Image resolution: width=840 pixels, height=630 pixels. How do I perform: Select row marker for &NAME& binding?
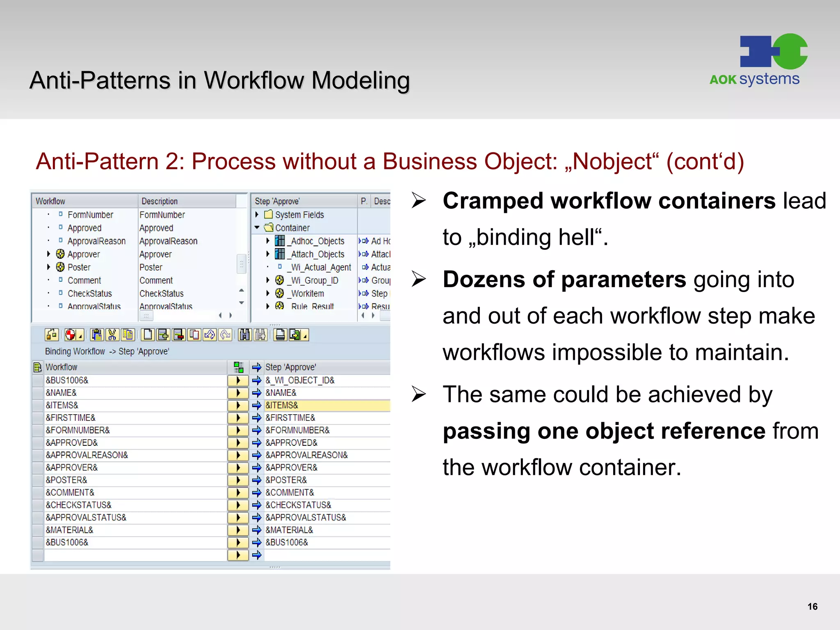click(38, 393)
